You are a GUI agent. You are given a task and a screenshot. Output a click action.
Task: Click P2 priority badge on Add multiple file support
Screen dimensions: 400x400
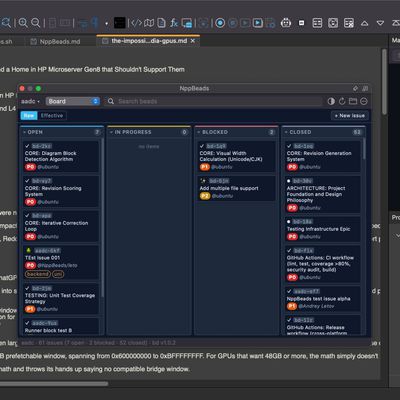pos(205,196)
